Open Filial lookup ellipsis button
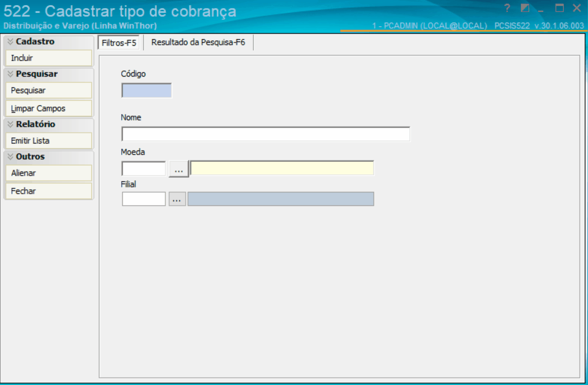 [177, 199]
